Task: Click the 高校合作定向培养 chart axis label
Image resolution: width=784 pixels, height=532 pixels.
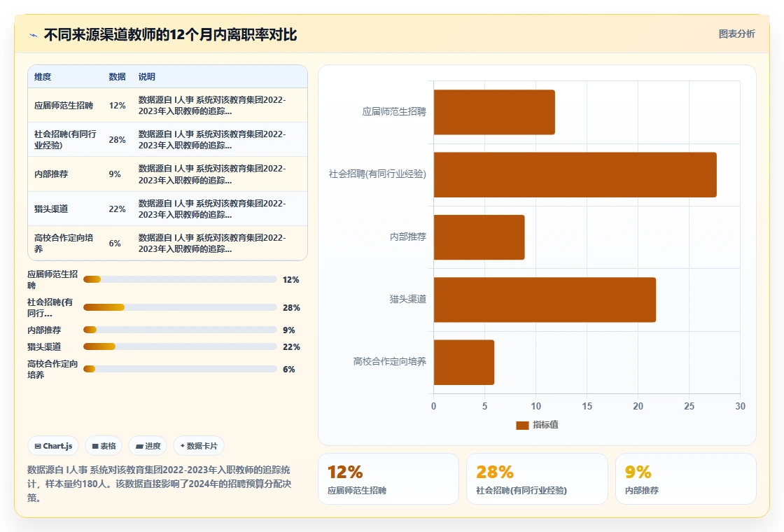Action: tap(389, 361)
